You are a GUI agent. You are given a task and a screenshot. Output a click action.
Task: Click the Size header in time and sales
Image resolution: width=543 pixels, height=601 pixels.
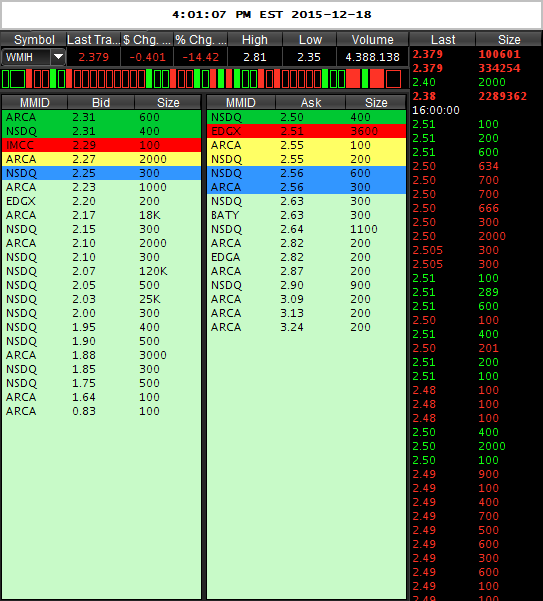click(509, 39)
